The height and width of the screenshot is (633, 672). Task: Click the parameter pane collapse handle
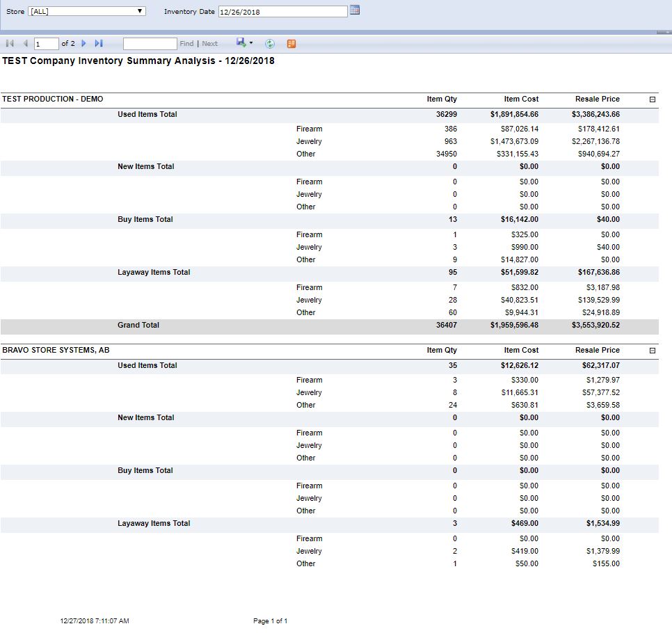664,32
